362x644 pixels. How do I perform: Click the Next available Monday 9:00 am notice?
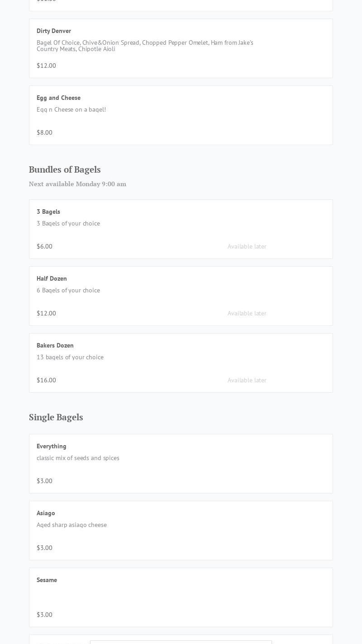point(77,184)
